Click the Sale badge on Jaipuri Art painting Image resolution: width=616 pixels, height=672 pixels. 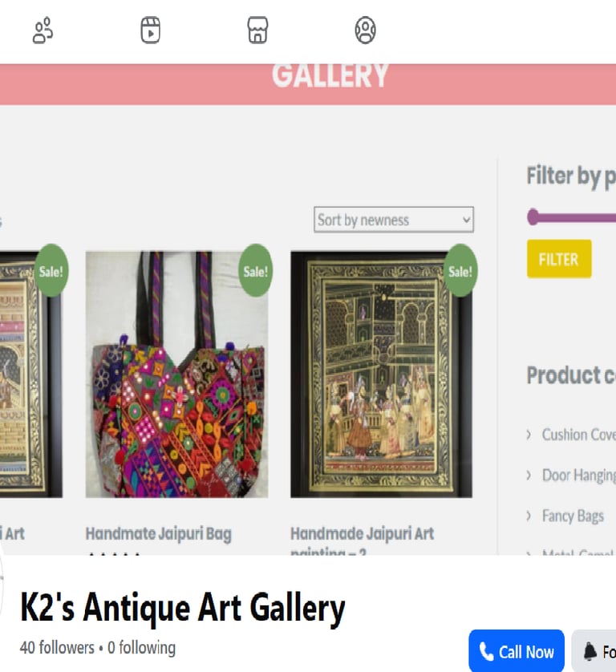[460, 270]
